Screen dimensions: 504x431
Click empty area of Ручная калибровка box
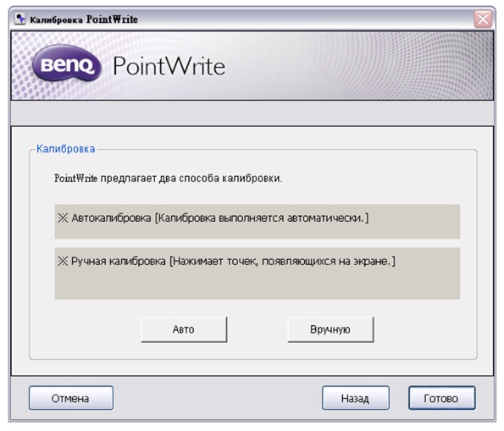[x=258, y=285]
